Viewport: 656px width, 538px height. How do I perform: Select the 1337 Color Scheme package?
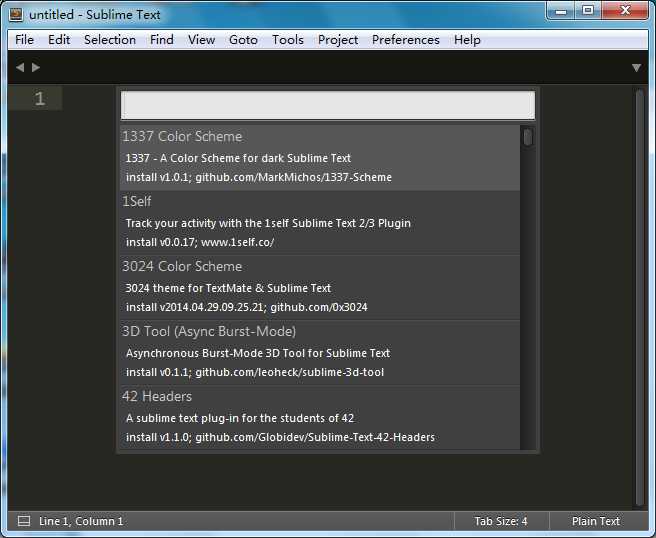click(x=320, y=157)
